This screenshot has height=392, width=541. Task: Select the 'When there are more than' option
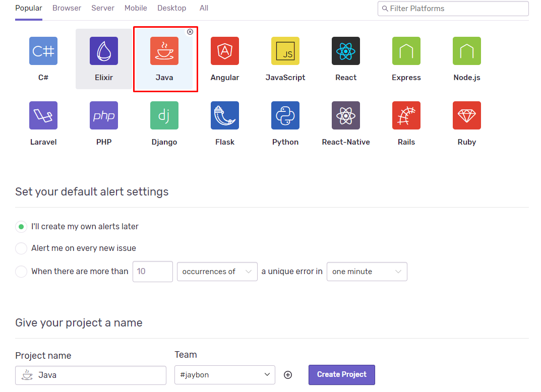pyautogui.click(x=21, y=272)
